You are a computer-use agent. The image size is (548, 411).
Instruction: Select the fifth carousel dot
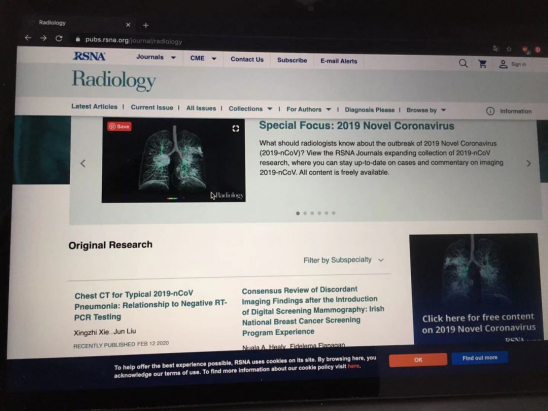click(326, 213)
